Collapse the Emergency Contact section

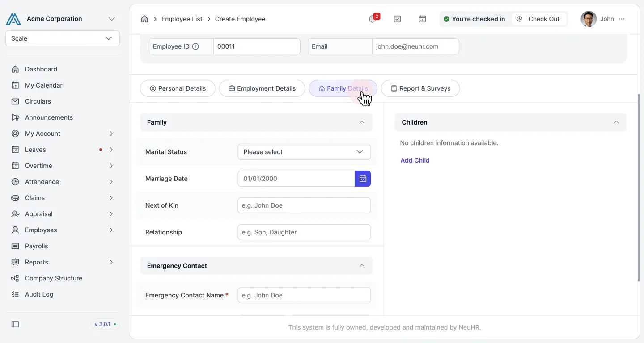362,266
